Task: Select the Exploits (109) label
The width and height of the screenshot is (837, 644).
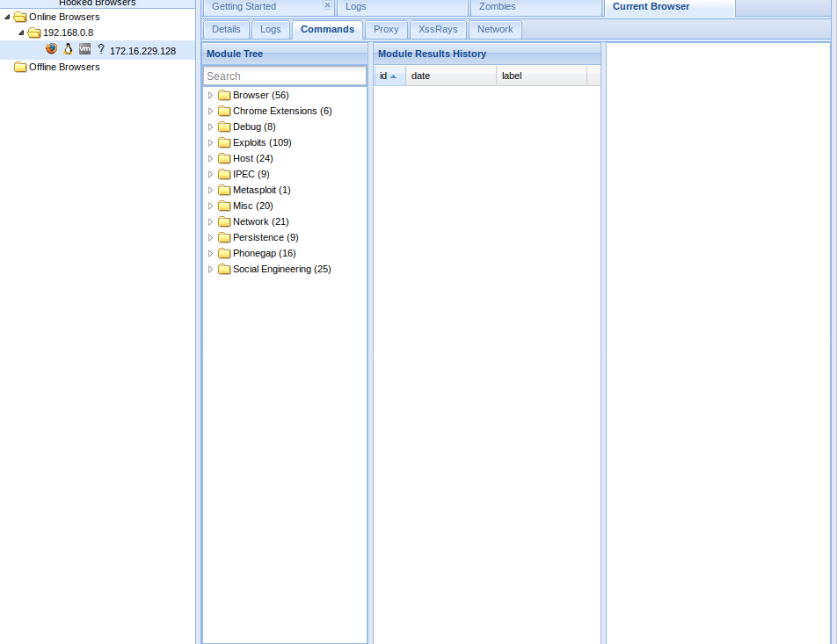Action: tap(262, 143)
